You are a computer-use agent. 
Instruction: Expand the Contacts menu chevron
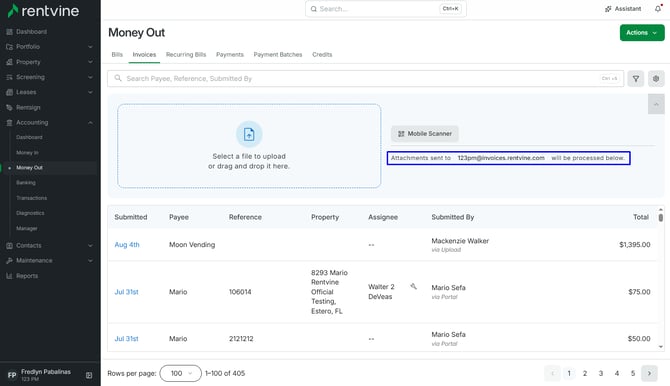[x=90, y=245]
